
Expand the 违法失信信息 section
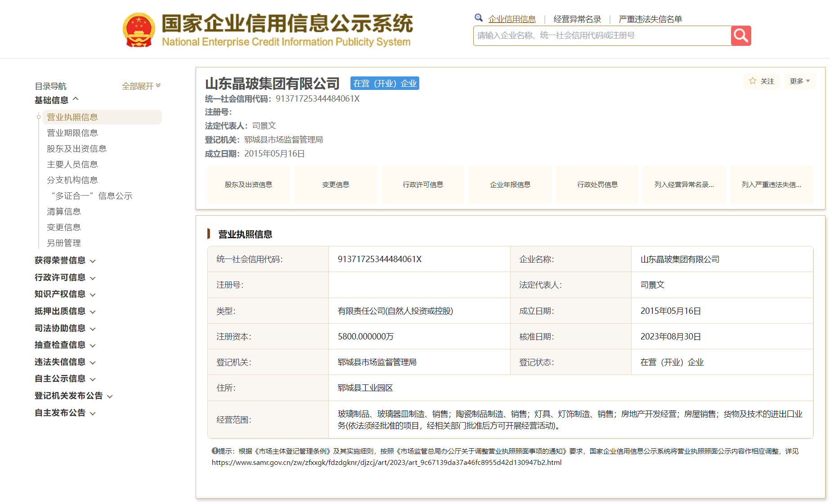click(65, 362)
